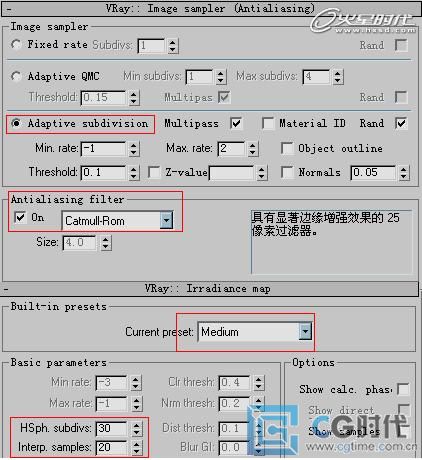The height and width of the screenshot is (460, 422).
Task: Adjust the Fixed rate Subdivs spinner
Action: [172, 46]
